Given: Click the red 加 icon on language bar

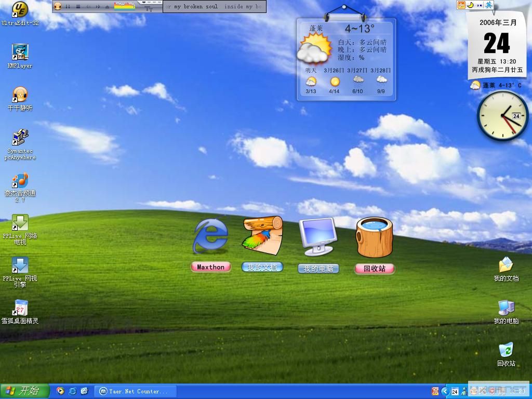Looking at the screenshot, I should pos(461,5).
